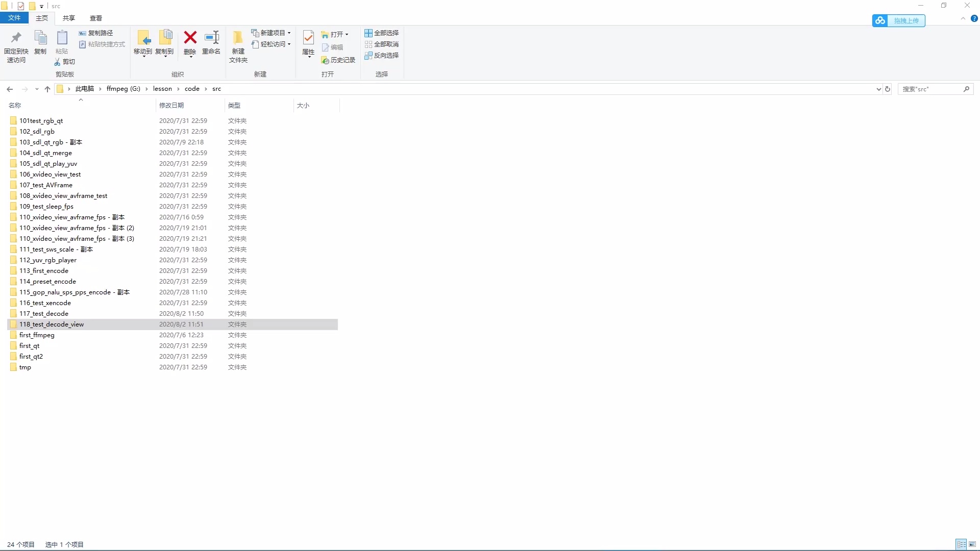Cut selection using 剪切 icon
Screen dimensions: 980x551
(64, 61)
